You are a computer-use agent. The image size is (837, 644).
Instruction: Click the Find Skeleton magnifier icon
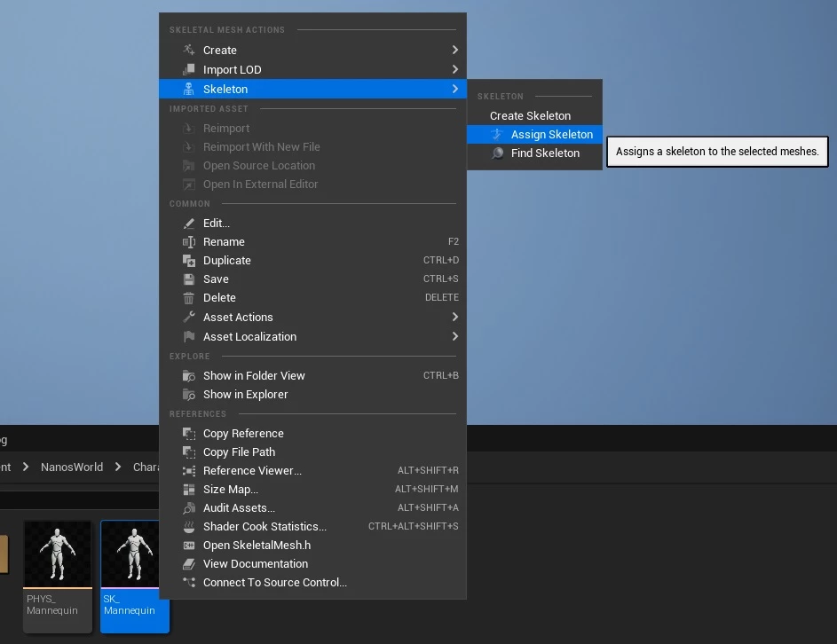pos(497,153)
